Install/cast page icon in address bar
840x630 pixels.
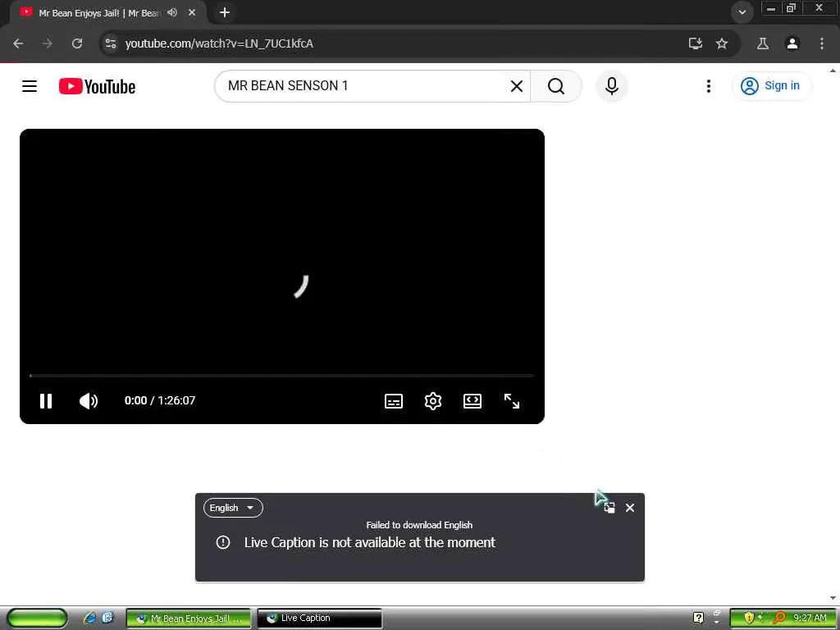pos(696,43)
